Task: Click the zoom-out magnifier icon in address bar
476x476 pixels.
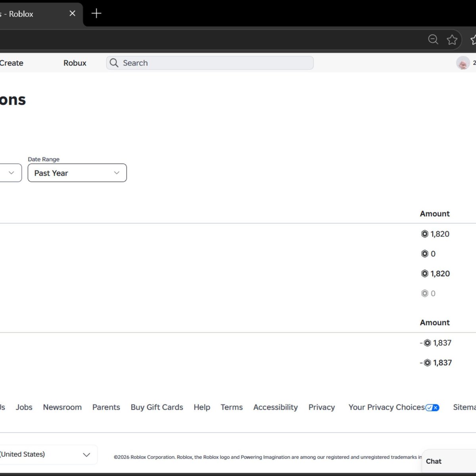Action: [x=433, y=39]
